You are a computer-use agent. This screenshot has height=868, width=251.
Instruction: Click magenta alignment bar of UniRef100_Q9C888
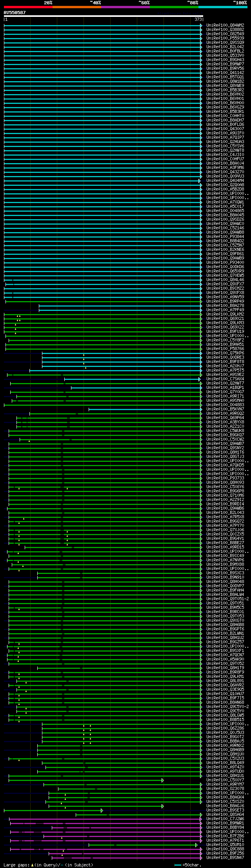pyautogui.click(x=106, y=849)
